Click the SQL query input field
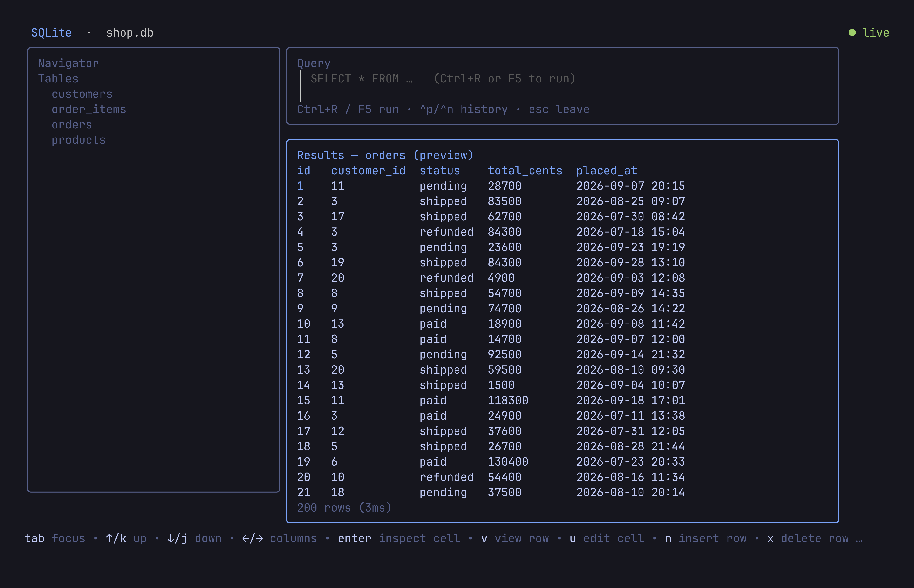914x588 pixels. (562, 86)
